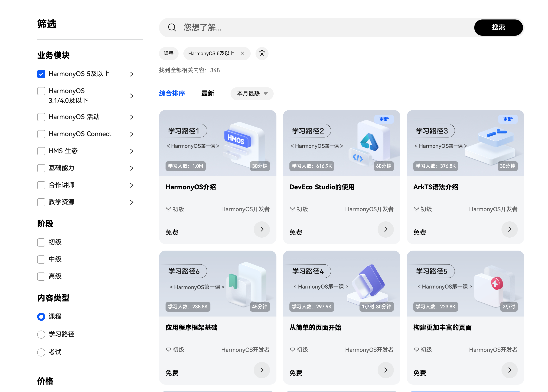Click the black 搜索 button
548x392 pixels.
coord(498,28)
